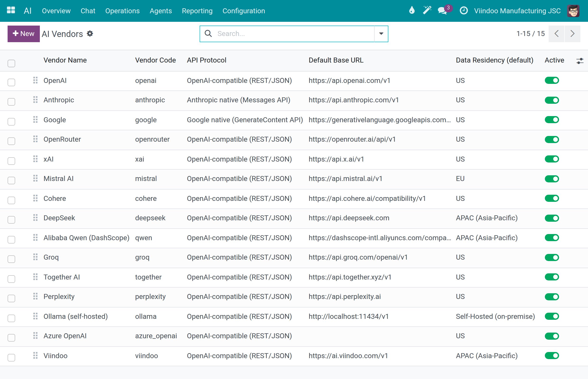The width and height of the screenshot is (588, 379).
Task: Open the clock activities icon
Action: 464,11
